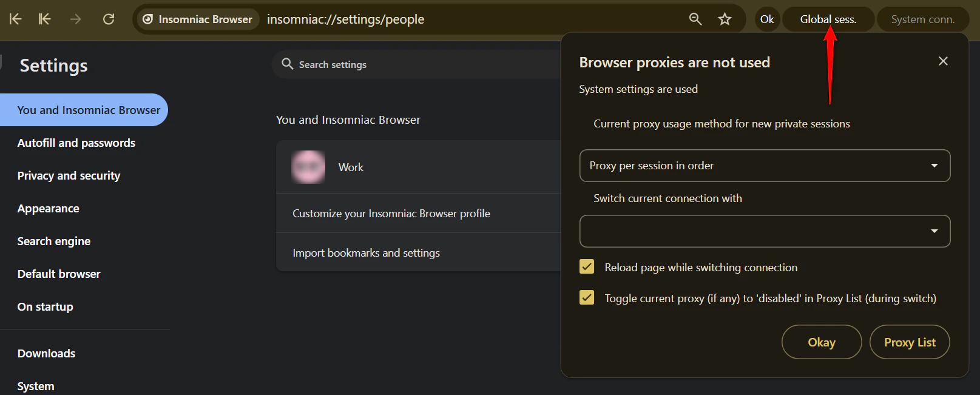Click the first skip-back navigation icon

click(15, 19)
